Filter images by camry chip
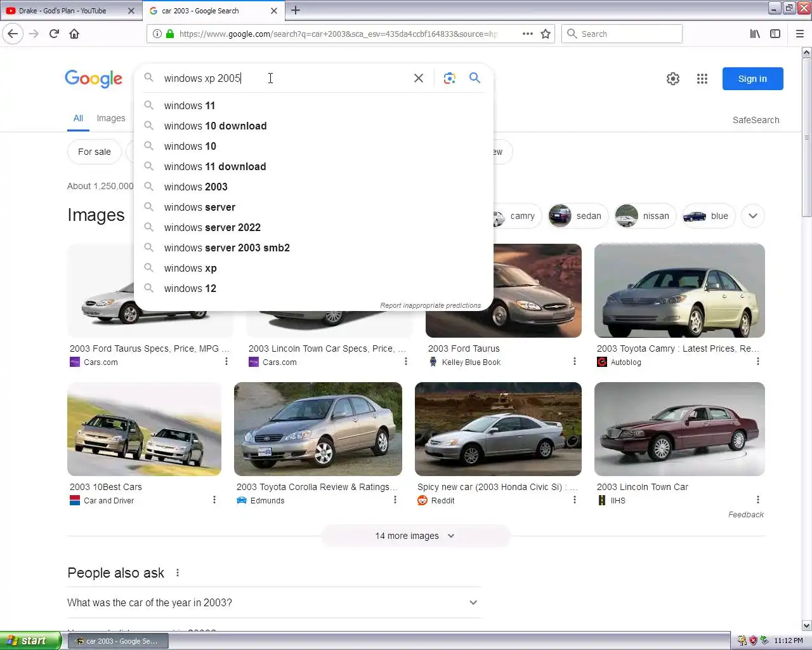This screenshot has width=812, height=650. 517,216
